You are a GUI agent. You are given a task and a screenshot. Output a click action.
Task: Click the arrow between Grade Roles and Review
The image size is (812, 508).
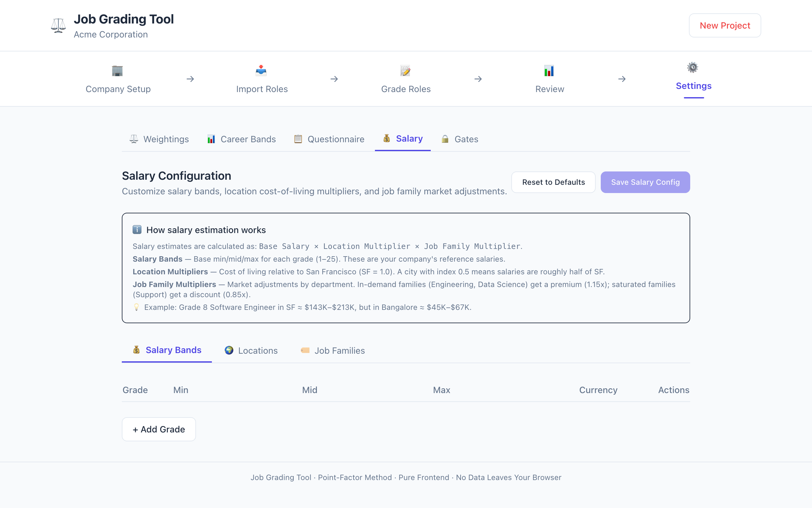[x=478, y=79]
